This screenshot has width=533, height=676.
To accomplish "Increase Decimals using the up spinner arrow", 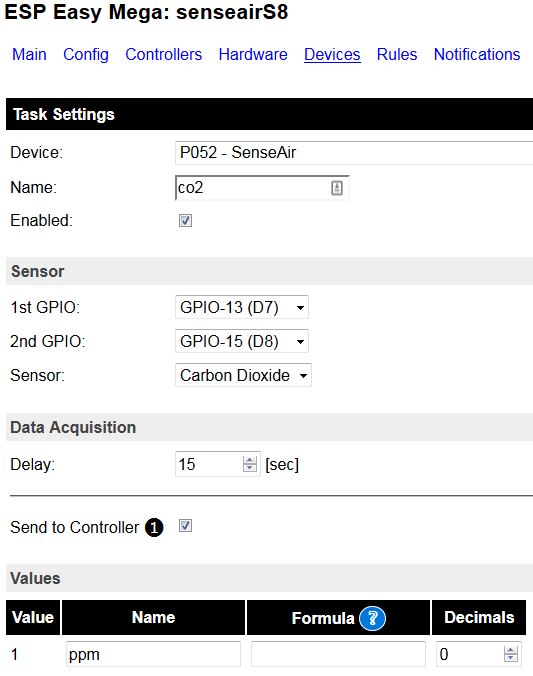I will point(511,650).
